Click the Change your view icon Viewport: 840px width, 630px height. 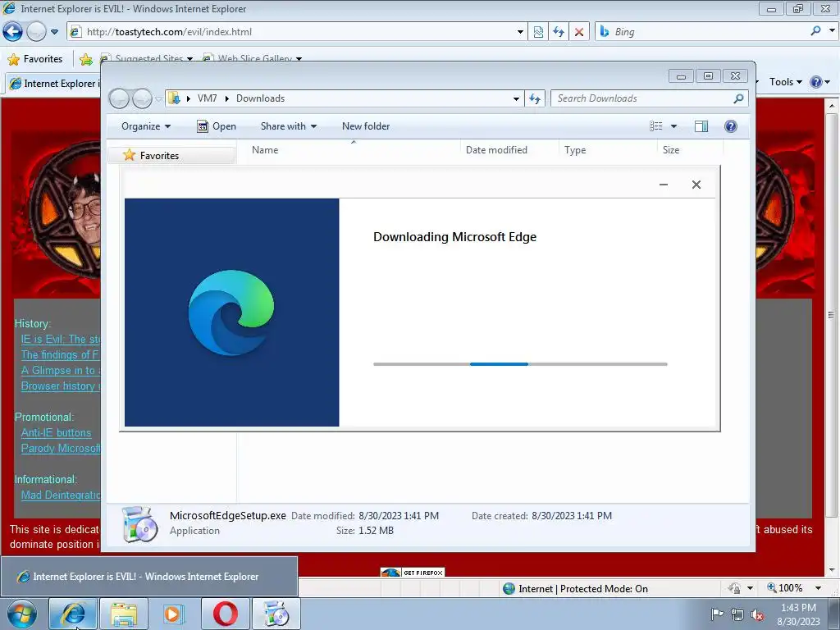click(x=655, y=126)
